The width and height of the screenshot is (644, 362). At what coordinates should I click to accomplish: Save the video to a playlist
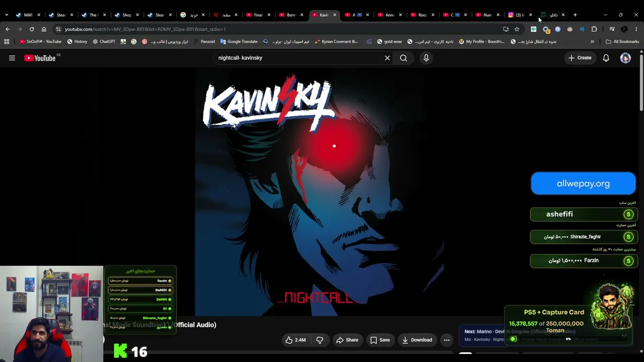pyautogui.click(x=380, y=340)
